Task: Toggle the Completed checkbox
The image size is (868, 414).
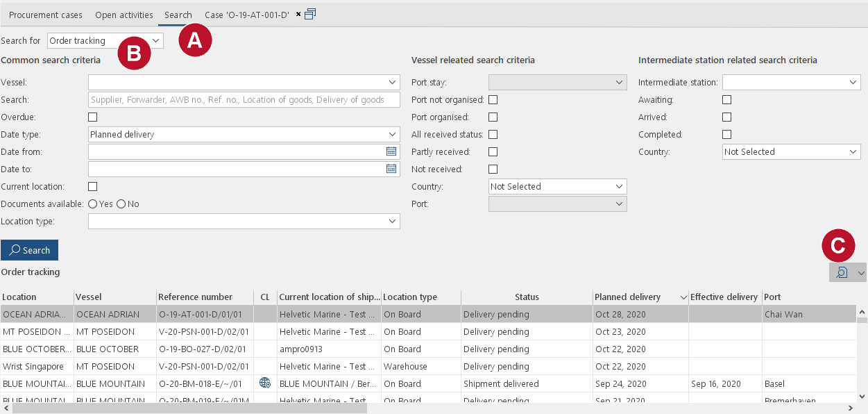Action: (727, 135)
